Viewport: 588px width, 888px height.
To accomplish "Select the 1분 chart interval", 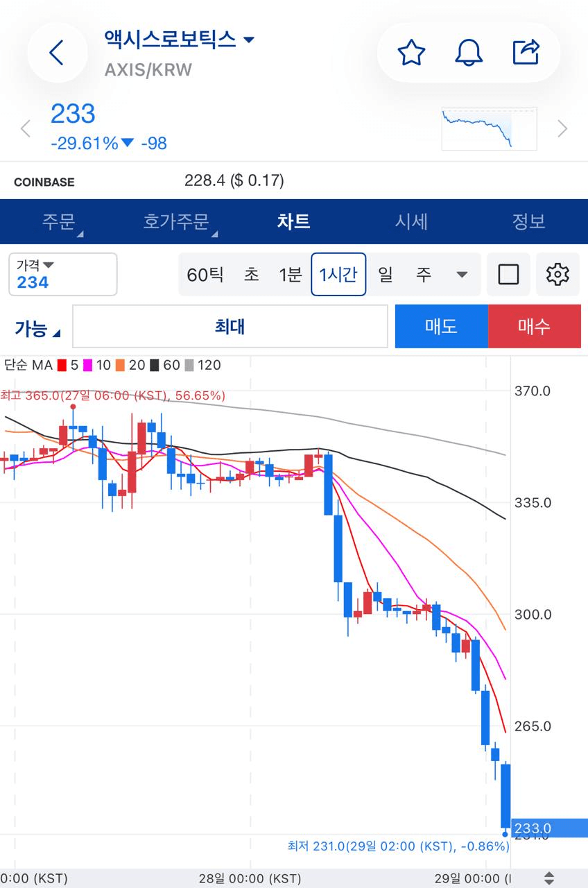I will coord(291,275).
